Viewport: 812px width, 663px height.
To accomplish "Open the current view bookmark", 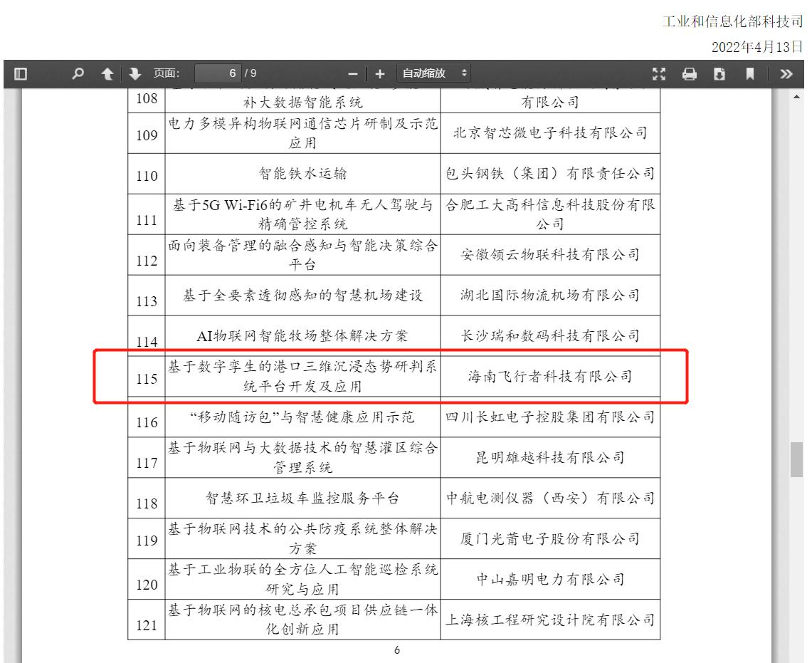I will [749, 73].
